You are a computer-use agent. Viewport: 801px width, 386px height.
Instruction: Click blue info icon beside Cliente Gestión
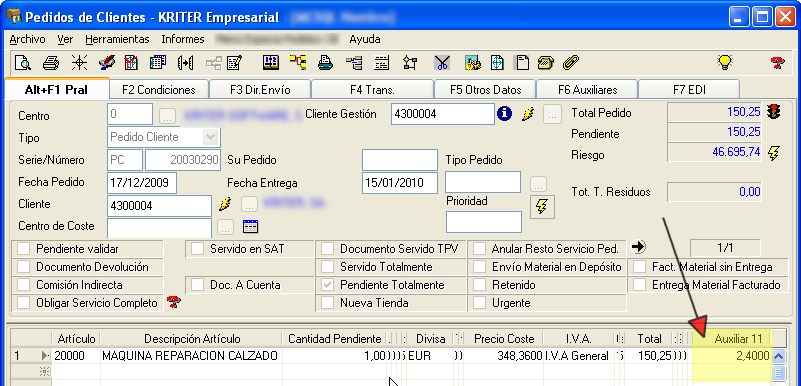504,114
